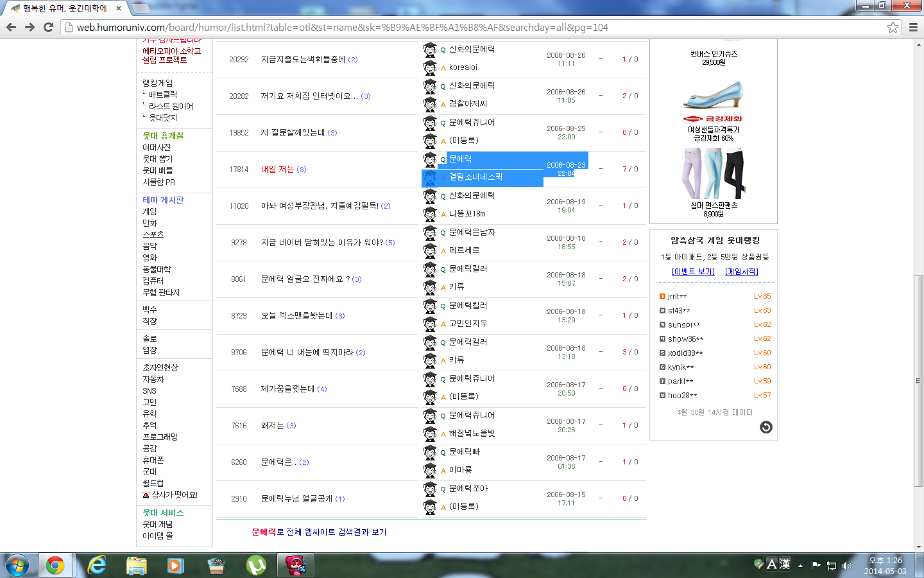Click the avatar icon next to 경찰아저씨
Viewport: 924px width, 578px height.
[x=430, y=104]
